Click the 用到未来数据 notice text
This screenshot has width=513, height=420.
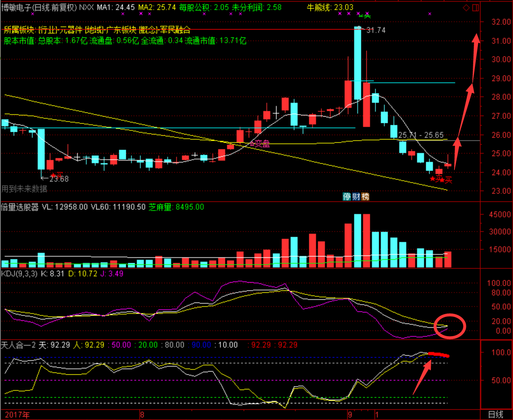coord(24,189)
